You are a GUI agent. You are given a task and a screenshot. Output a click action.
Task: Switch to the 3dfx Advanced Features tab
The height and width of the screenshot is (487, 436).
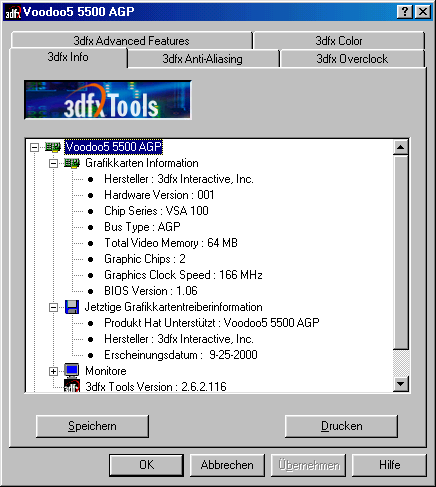(131, 41)
